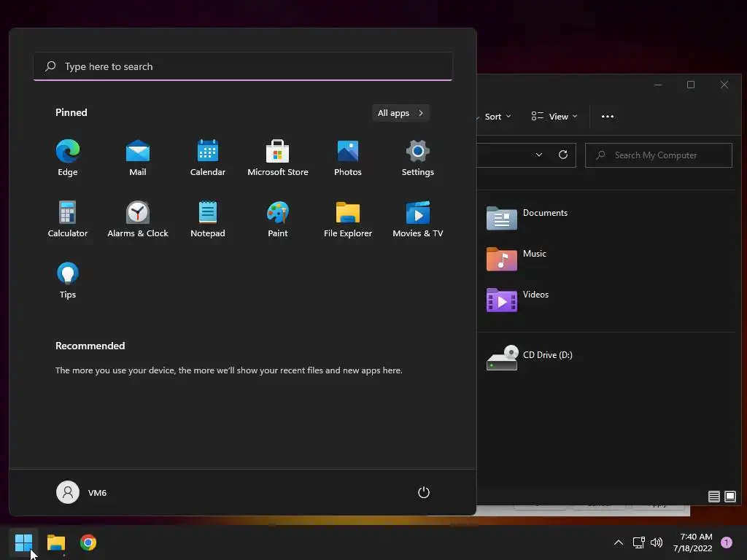Select the Documents folder in File Explorer
Image resolution: width=747 pixels, height=560 pixels.
click(527, 218)
